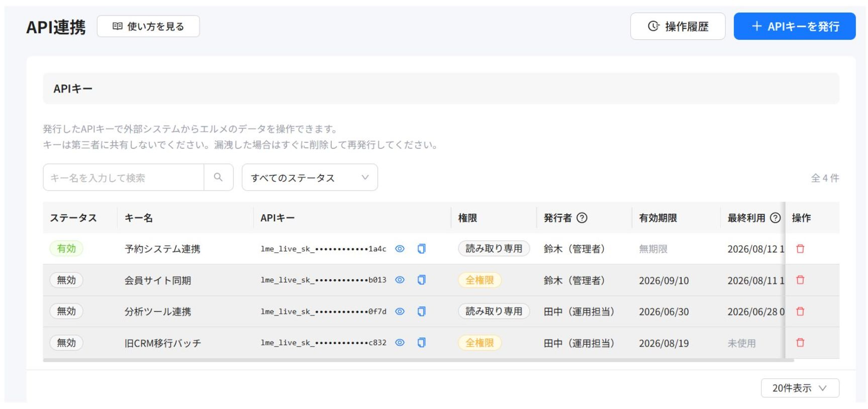Image resolution: width=868 pixels, height=409 pixels.
Task: Click the 権限 column header
Action: click(x=467, y=218)
